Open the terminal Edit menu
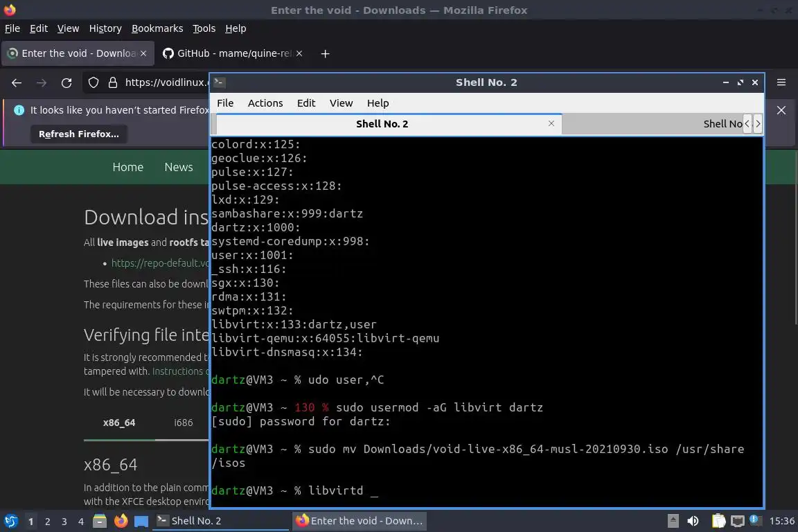798x532 pixels. point(306,103)
